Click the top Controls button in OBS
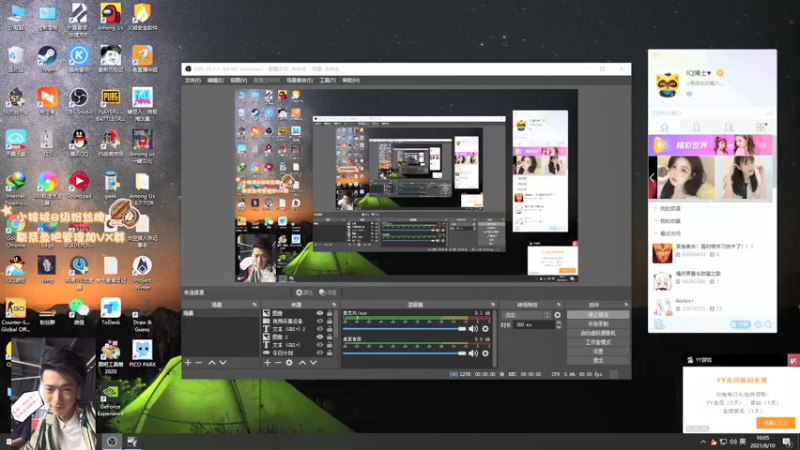This screenshot has height=450, width=800. [598, 315]
